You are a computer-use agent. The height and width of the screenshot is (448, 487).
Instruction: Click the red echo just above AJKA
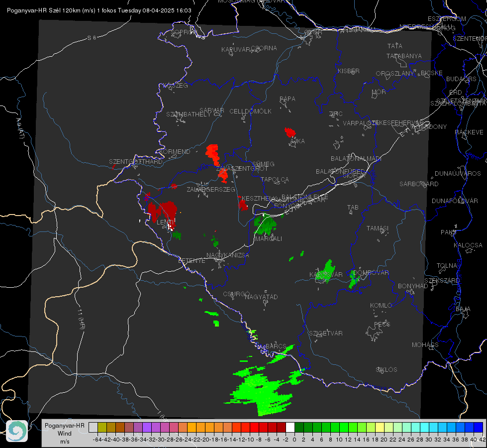click(290, 132)
